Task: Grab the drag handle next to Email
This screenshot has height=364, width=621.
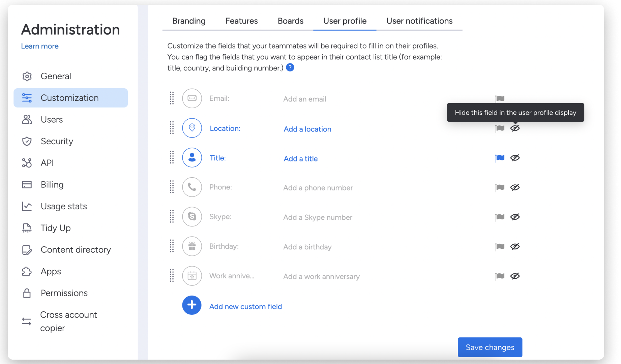Action: click(x=172, y=98)
